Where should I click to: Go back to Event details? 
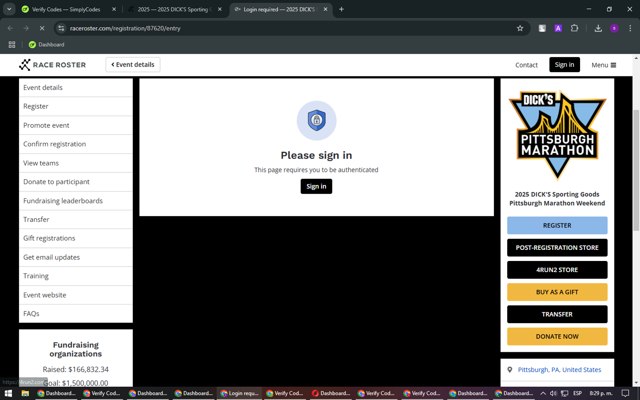133,64
